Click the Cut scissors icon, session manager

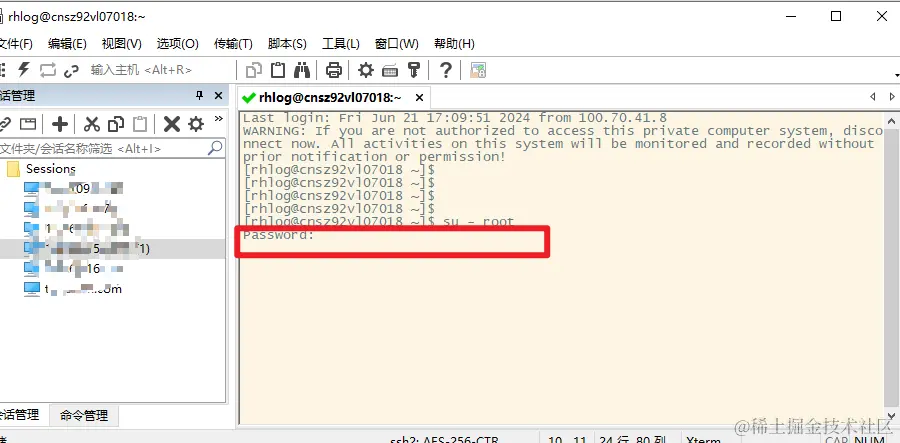pyautogui.click(x=92, y=124)
